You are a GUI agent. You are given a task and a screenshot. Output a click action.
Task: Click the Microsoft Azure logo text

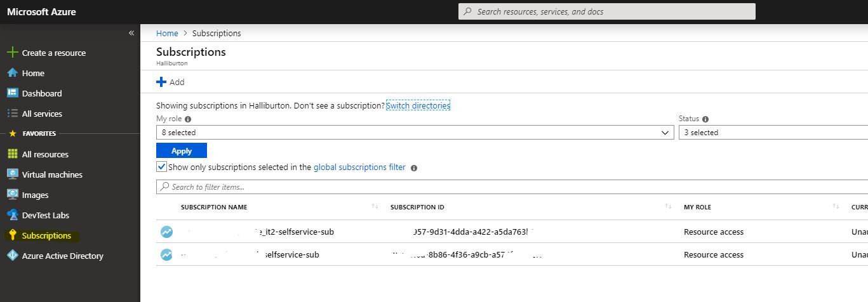pyautogui.click(x=41, y=11)
